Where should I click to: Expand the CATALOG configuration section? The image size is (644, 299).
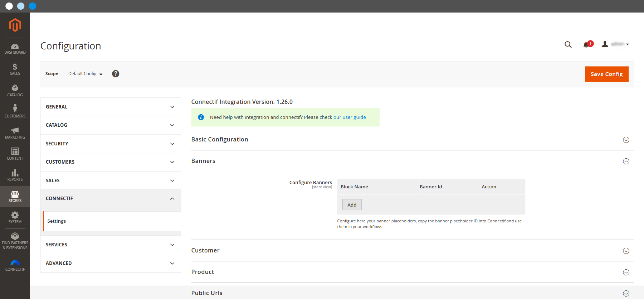[x=111, y=125]
